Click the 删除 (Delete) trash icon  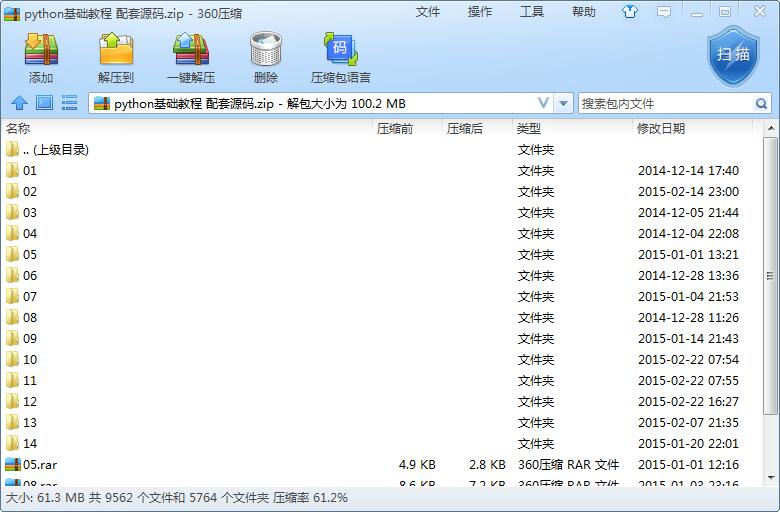point(266,49)
